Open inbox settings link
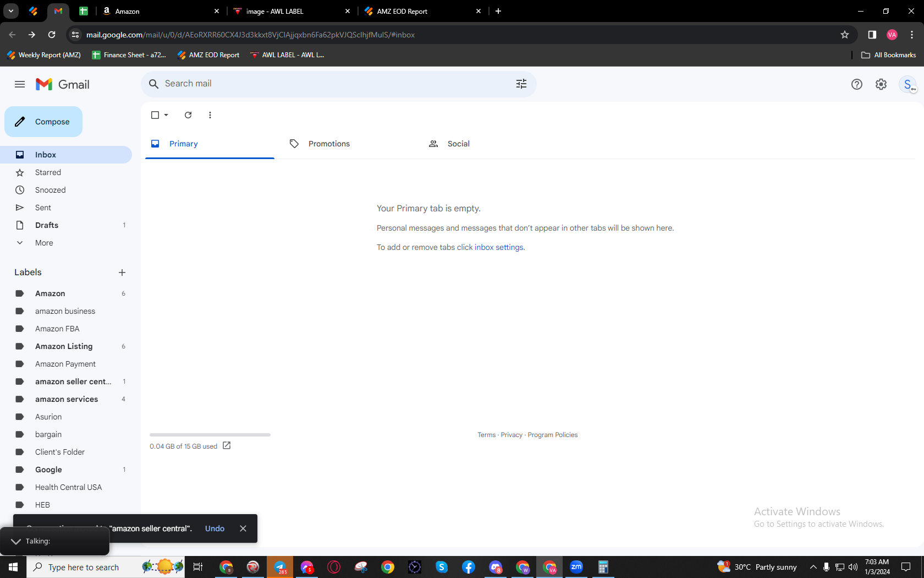The height and width of the screenshot is (578, 924). click(x=499, y=247)
